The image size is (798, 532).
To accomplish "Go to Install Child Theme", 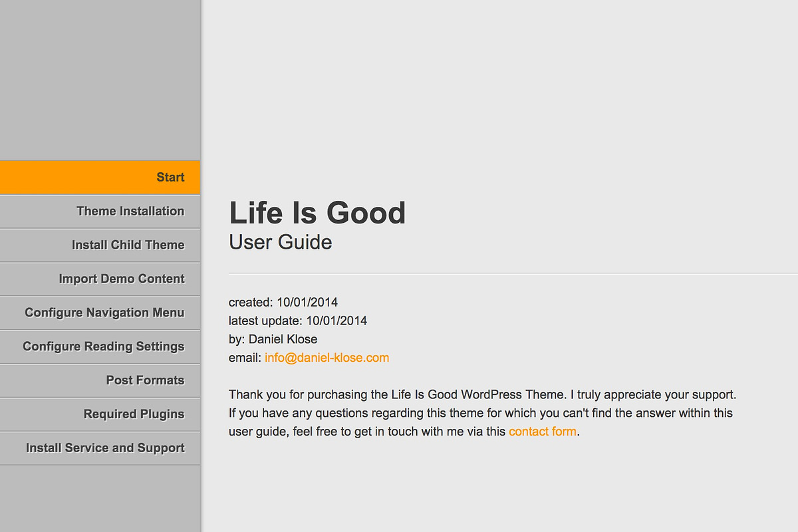I will 100,245.
